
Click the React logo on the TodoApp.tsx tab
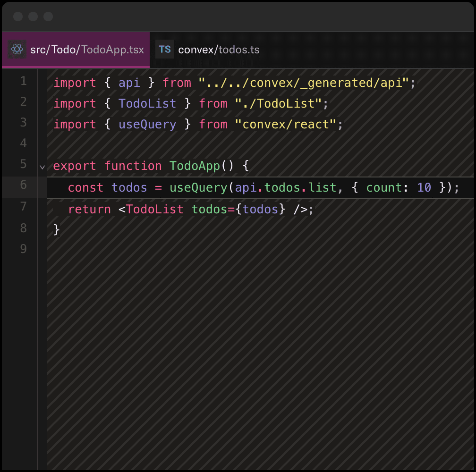point(17,49)
